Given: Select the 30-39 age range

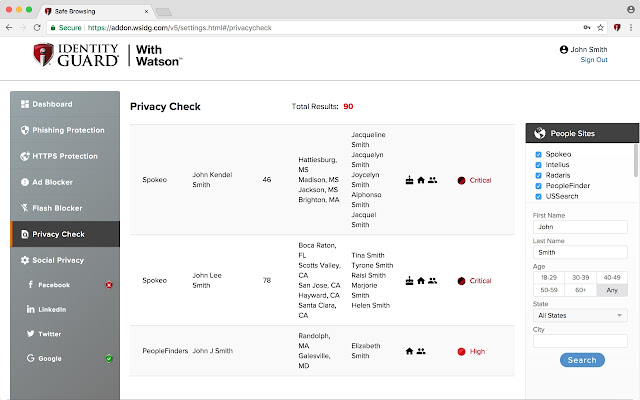Looking at the screenshot, I should click(x=580, y=278).
